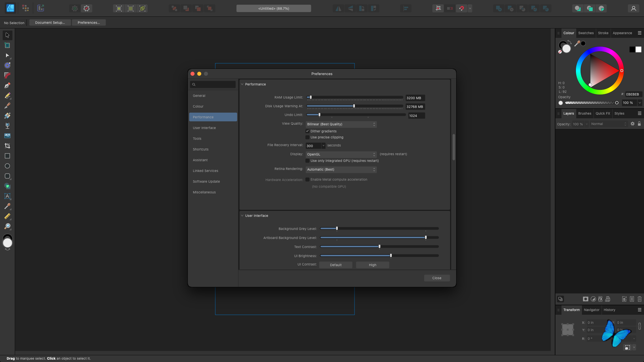Switch to Export Persona icon
Image resolution: width=644 pixels, height=362 pixels.
coord(41,8)
